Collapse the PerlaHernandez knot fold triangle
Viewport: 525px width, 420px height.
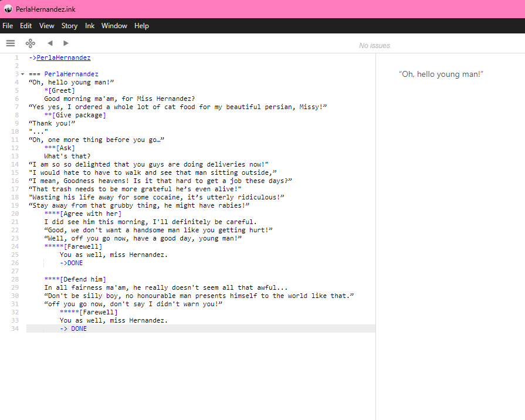[x=22, y=74]
